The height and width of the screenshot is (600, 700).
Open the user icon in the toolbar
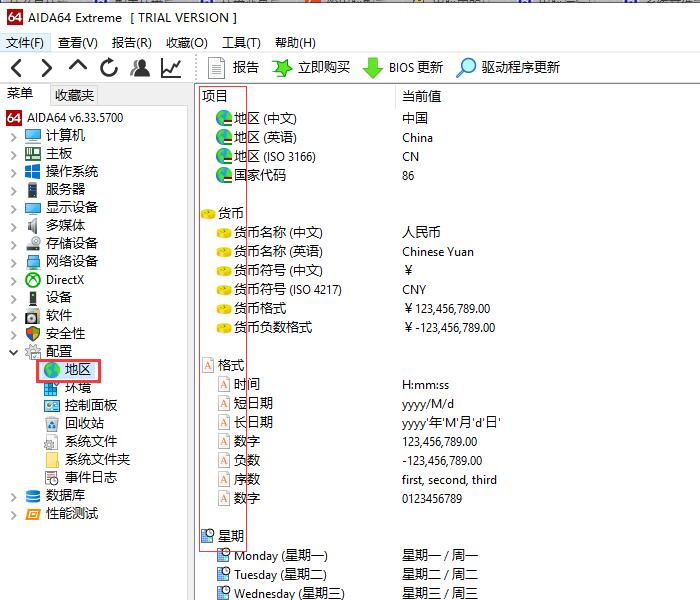click(x=140, y=68)
